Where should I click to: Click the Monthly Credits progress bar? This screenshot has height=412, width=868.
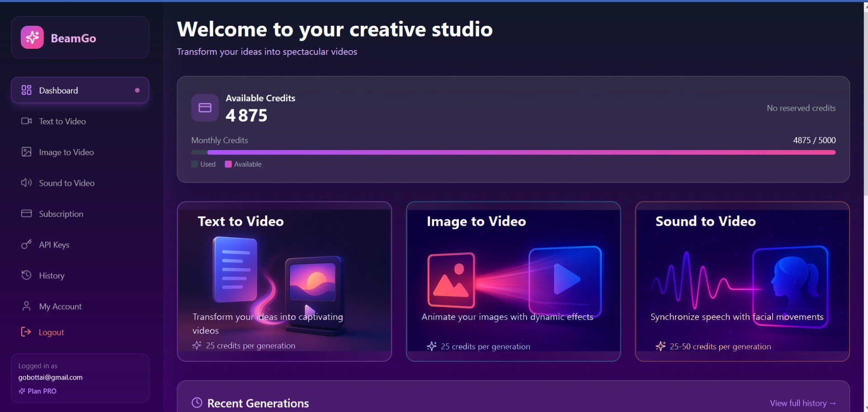click(513, 153)
